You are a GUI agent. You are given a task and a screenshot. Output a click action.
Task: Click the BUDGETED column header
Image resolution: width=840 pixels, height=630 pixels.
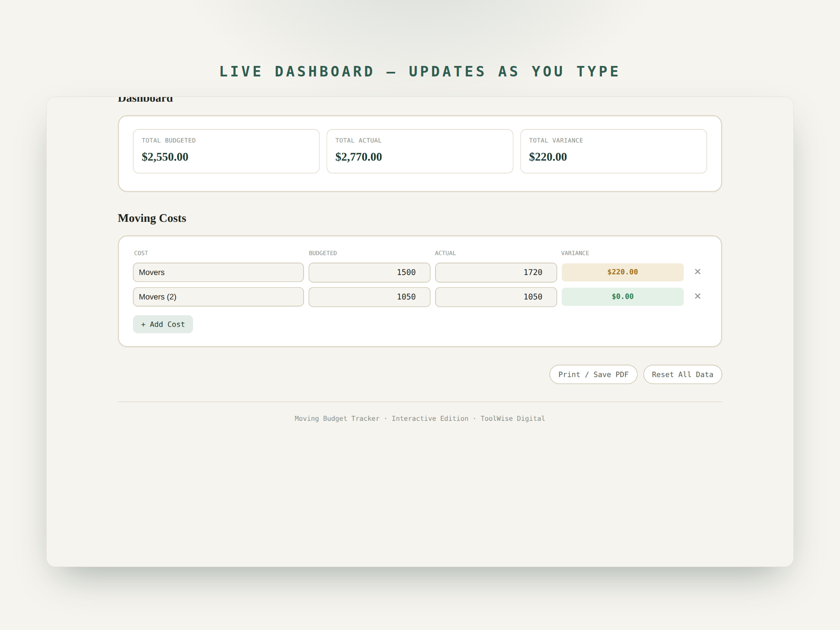323,253
